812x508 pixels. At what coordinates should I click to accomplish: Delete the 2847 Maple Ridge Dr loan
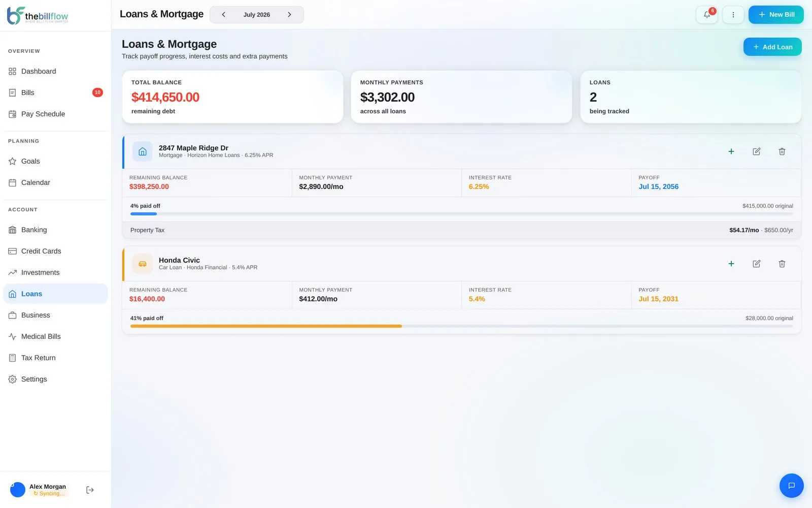click(782, 151)
